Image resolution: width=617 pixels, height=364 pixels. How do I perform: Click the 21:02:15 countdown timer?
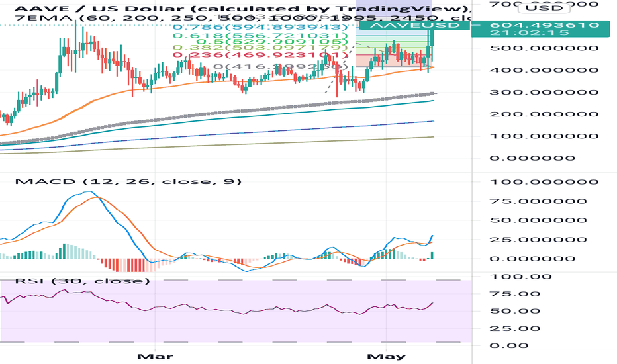coord(529,32)
